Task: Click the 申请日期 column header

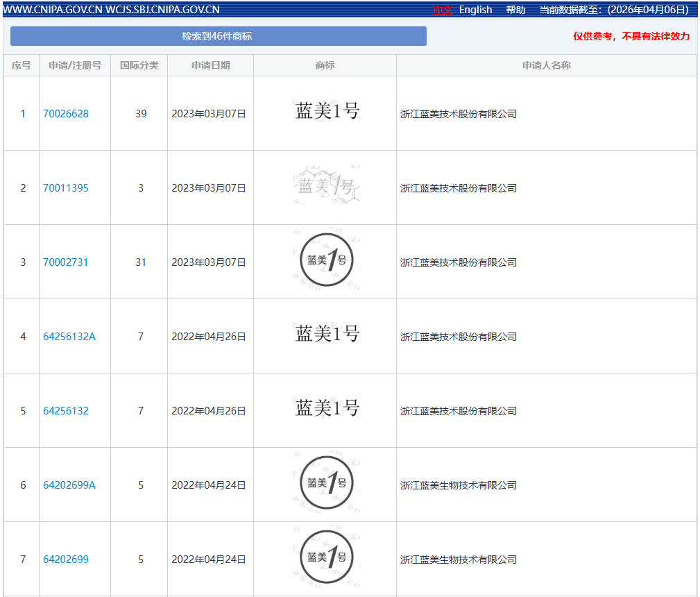Action: [211, 65]
